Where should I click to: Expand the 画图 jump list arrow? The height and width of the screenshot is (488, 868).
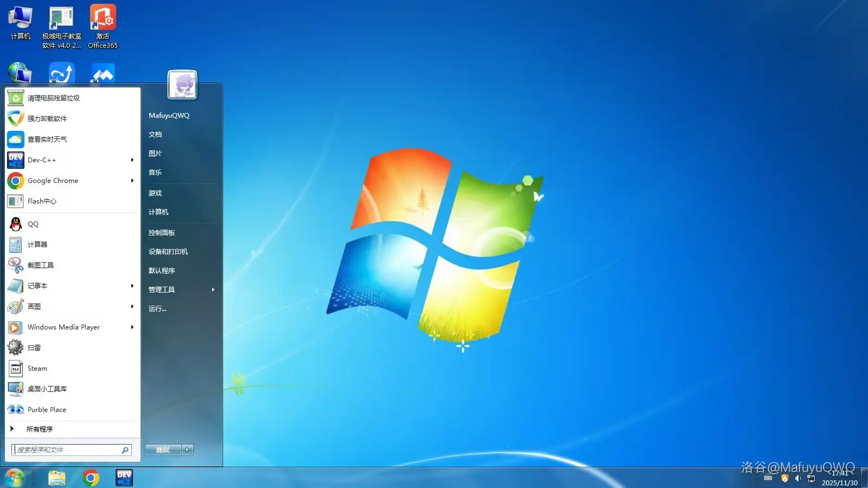click(x=132, y=307)
